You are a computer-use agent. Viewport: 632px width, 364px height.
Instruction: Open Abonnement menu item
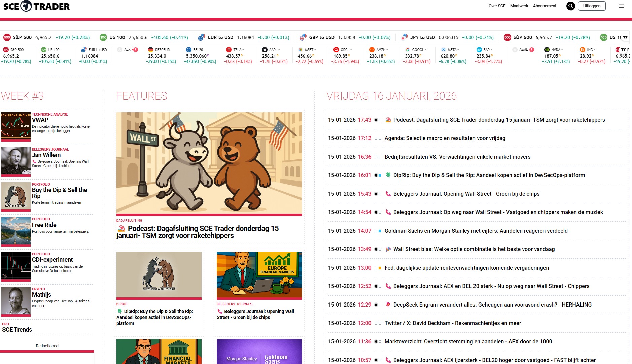(545, 6)
